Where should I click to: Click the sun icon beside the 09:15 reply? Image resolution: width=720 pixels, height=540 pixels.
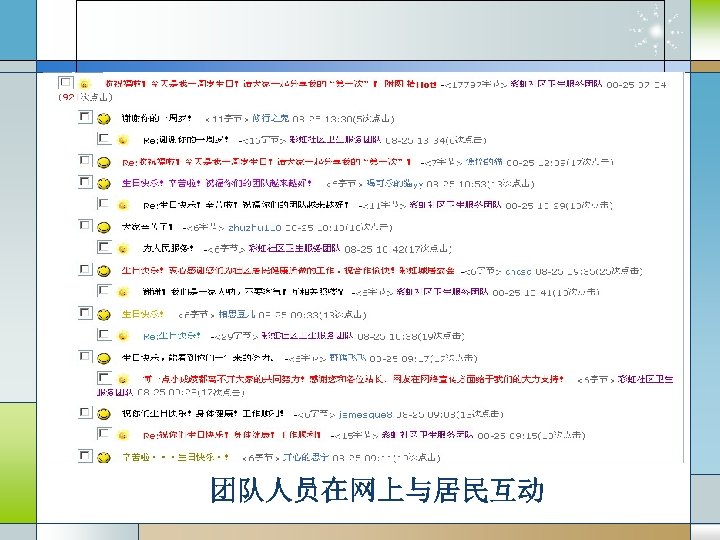click(x=123, y=435)
